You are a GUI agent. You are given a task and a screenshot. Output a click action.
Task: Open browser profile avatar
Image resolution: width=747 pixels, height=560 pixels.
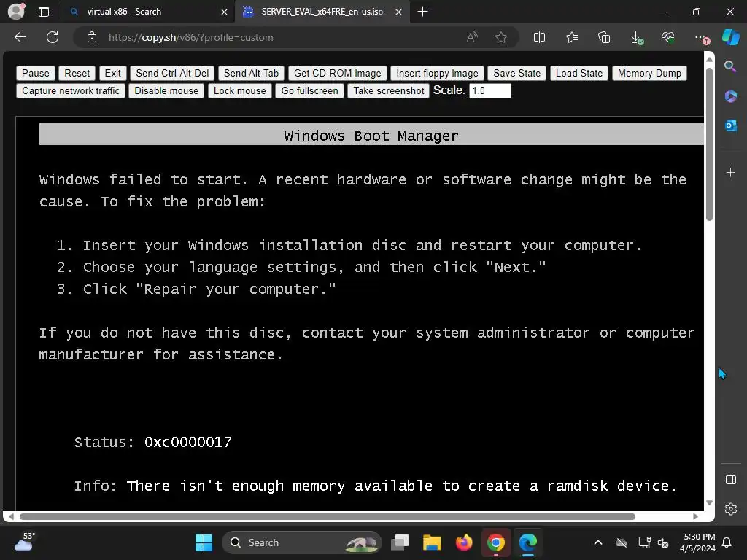[x=16, y=12]
